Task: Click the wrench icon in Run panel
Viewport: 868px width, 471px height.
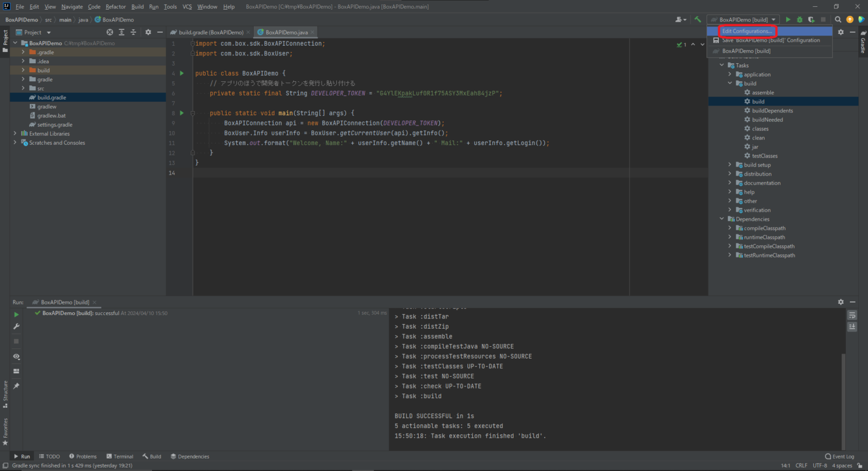Action: click(16, 326)
